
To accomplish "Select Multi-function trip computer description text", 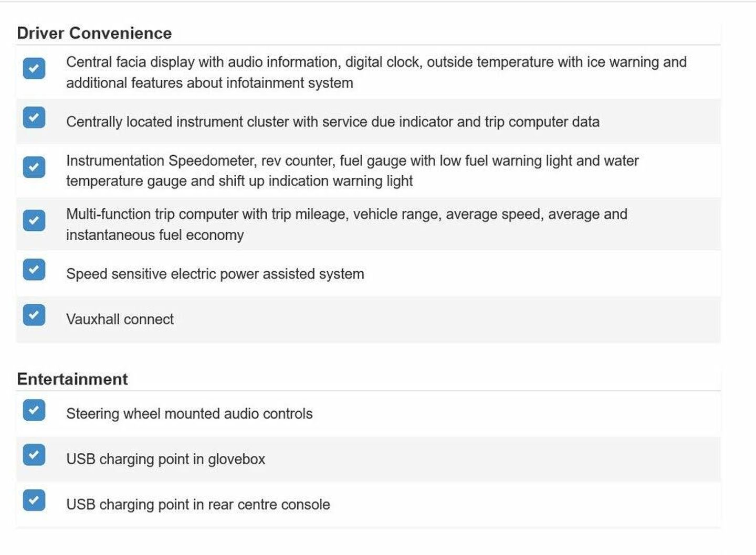I will [x=347, y=225].
